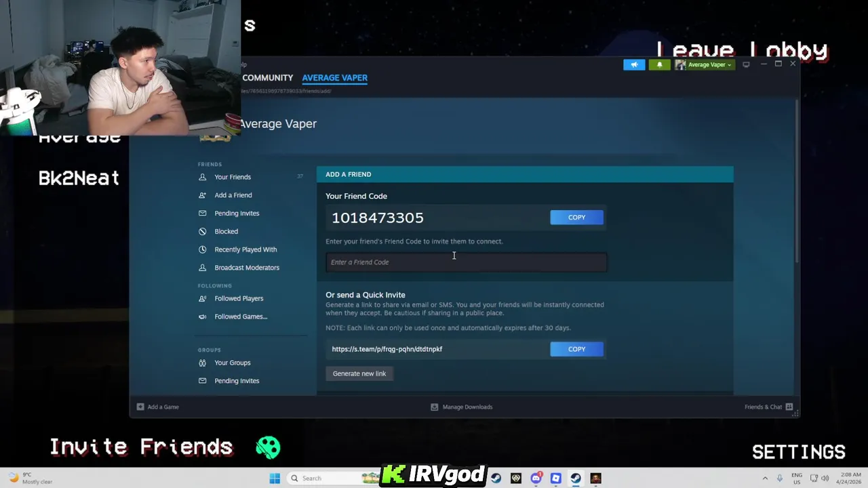Open Steam announcements megaphone icon

coord(634,64)
